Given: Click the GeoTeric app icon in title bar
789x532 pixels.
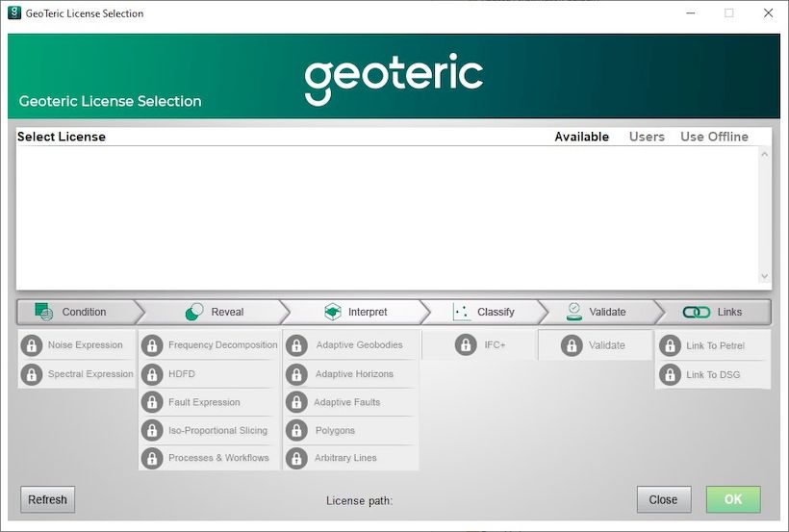Looking at the screenshot, I should (14, 13).
